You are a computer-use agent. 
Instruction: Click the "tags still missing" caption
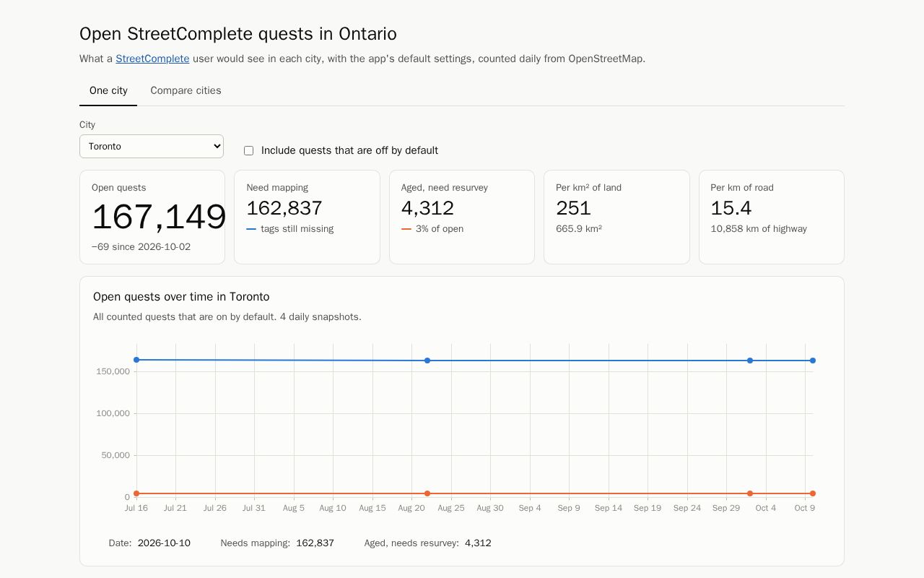(x=297, y=229)
